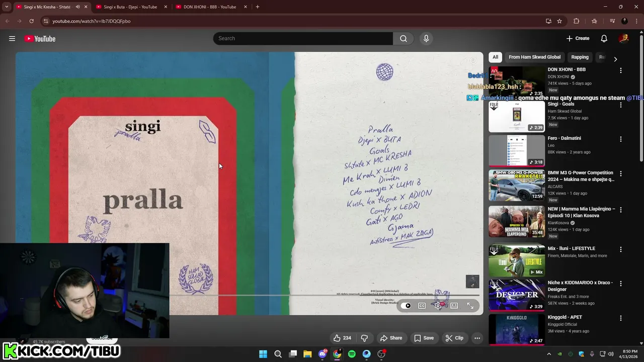Reload the page

[x=31, y=21]
